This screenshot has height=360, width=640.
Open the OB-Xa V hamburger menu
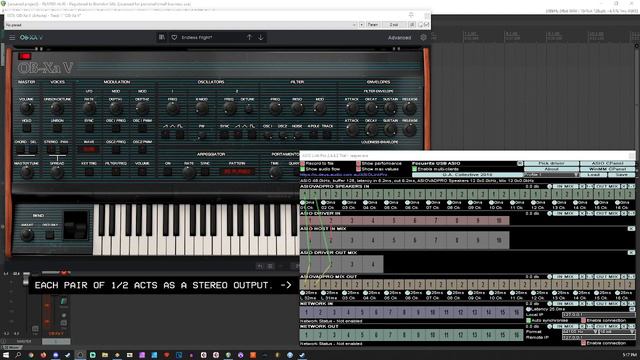coord(12,38)
